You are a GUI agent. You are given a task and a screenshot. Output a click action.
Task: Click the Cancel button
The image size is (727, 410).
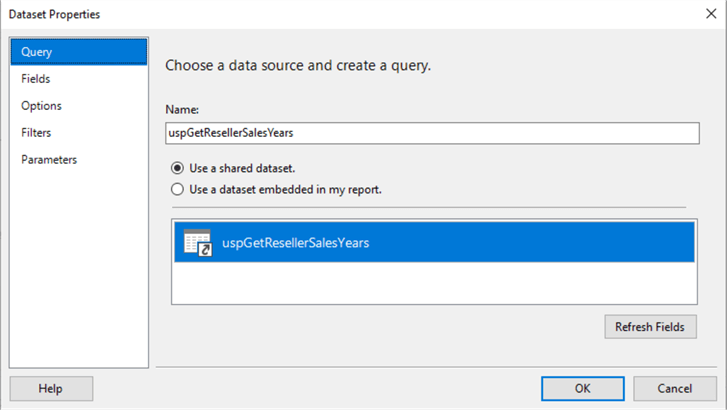[675, 389]
